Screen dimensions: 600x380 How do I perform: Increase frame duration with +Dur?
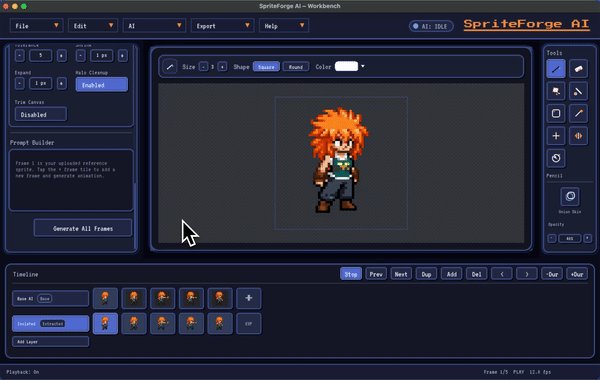[x=577, y=274]
